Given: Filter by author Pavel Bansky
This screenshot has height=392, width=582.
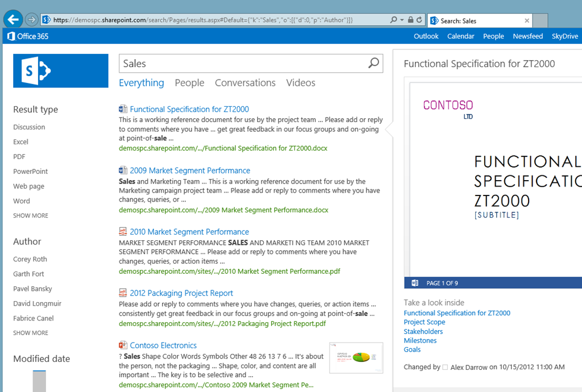Looking at the screenshot, I should pyautogui.click(x=32, y=289).
